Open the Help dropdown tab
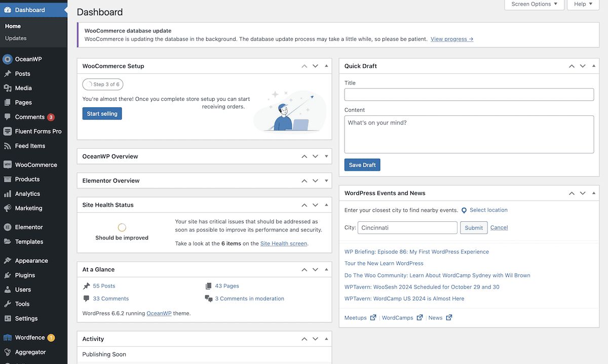This screenshot has height=364, width=608. 583,4
